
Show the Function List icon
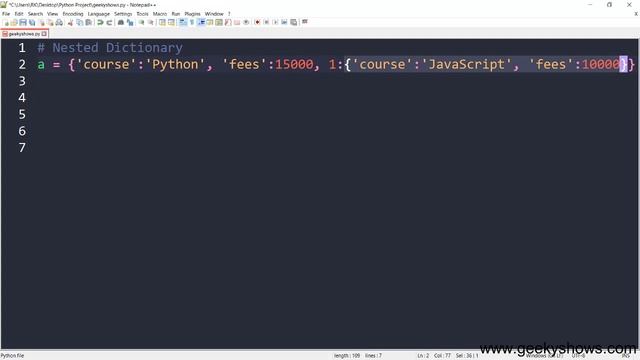tap(228, 22)
